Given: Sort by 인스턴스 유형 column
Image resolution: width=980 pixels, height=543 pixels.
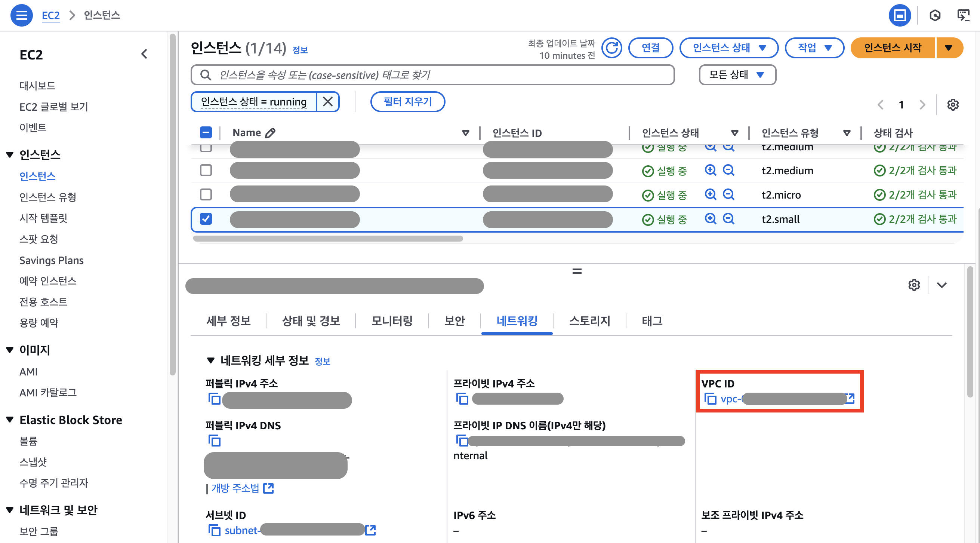Looking at the screenshot, I should coord(847,133).
